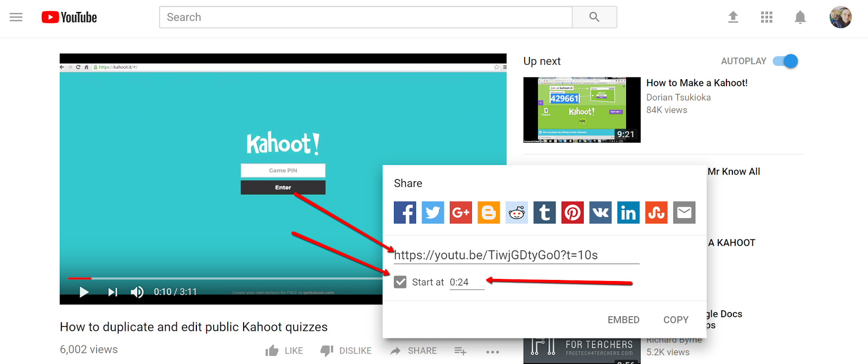The height and width of the screenshot is (364, 868).
Task: Click the Game PIN field in video
Action: pyautogui.click(x=283, y=170)
